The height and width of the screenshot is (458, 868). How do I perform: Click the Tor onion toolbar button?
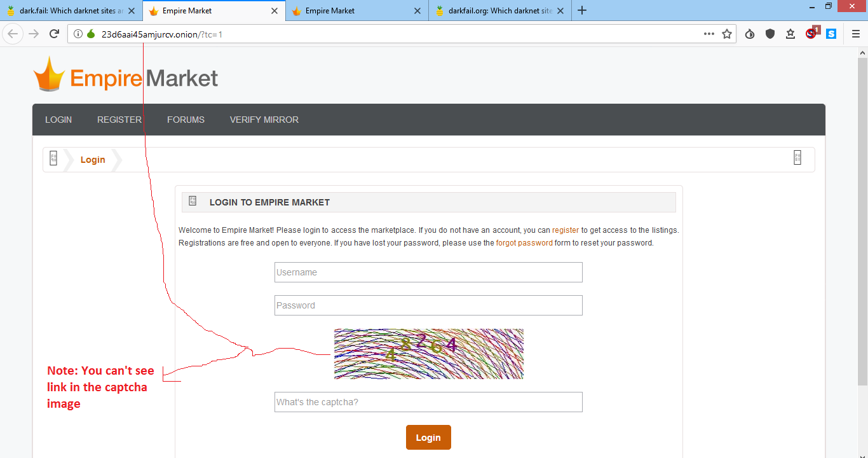pyautogui.click(x=750, y=34)
